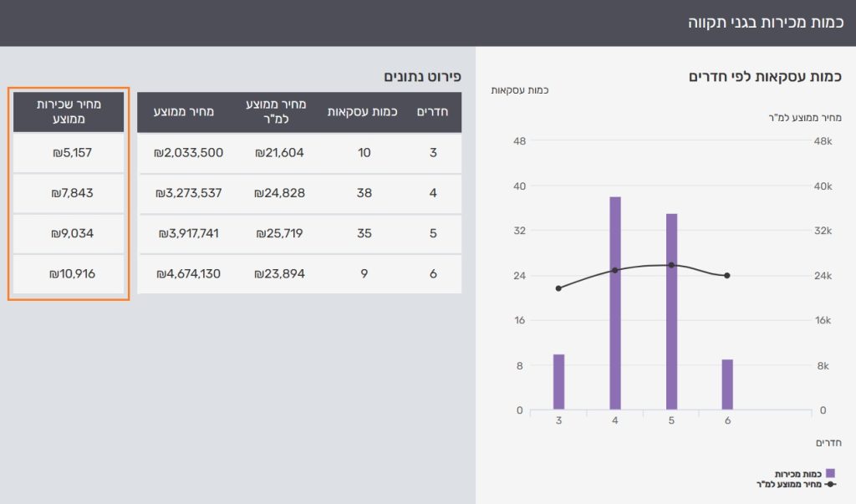This screenshot has height=504, width=856.
Task: Toggle the מחיר ממוצע למ"ר line legend marker
Action: (829, 483)
